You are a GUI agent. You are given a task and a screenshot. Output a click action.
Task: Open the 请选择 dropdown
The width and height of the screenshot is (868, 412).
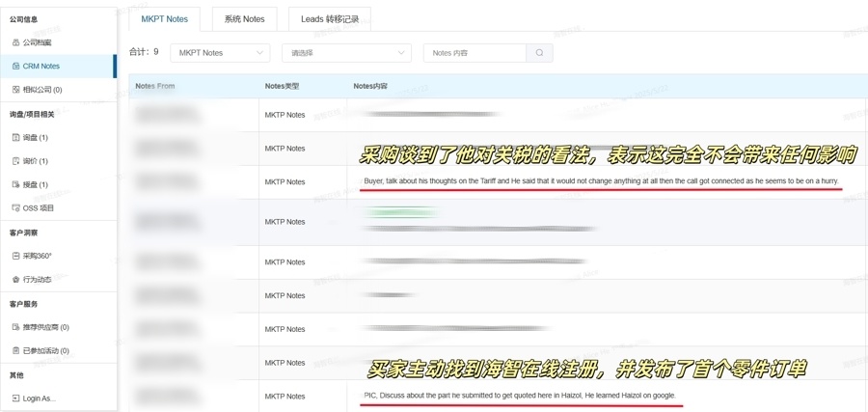click(x=346, y=53)
